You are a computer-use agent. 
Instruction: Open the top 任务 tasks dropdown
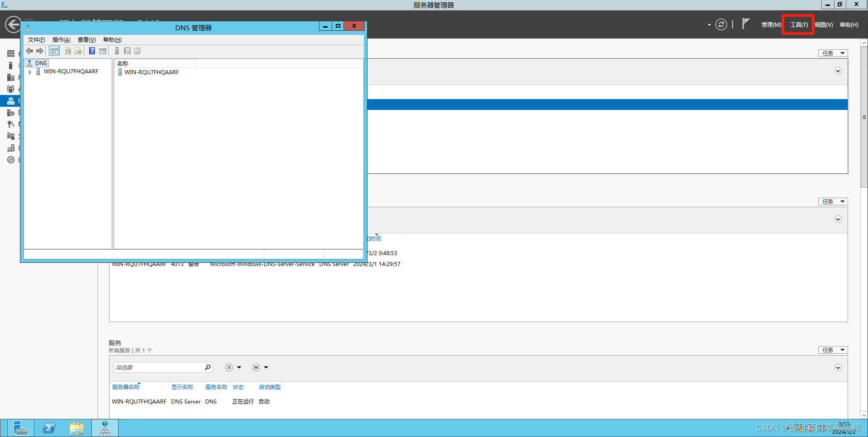(833, 53)
